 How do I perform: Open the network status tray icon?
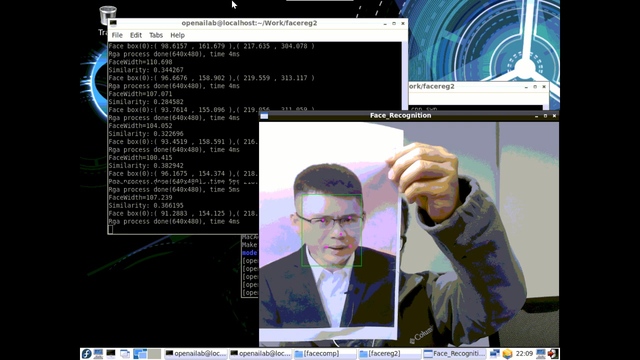(x=495, y=353)
